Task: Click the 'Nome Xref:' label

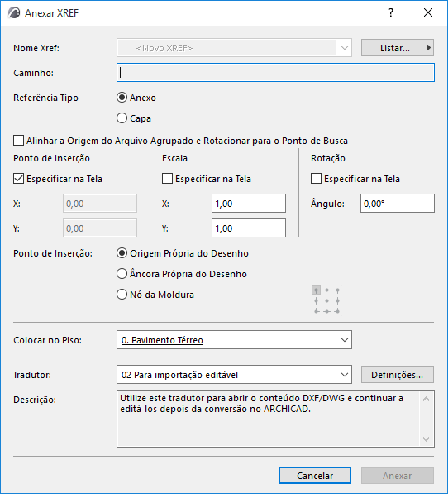Action: tap(36, 48)
